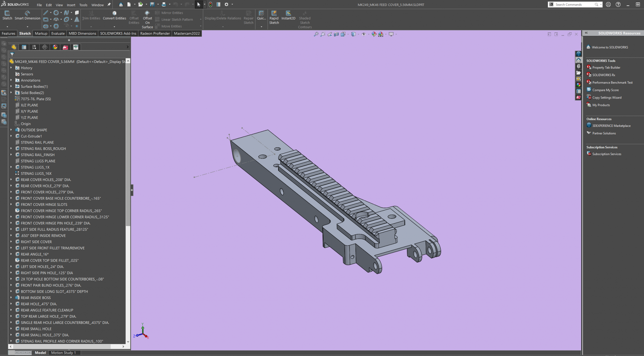
Task: Click the Rebuild traffic light icon
Action: pyautogui.click(x=210, y=4)
